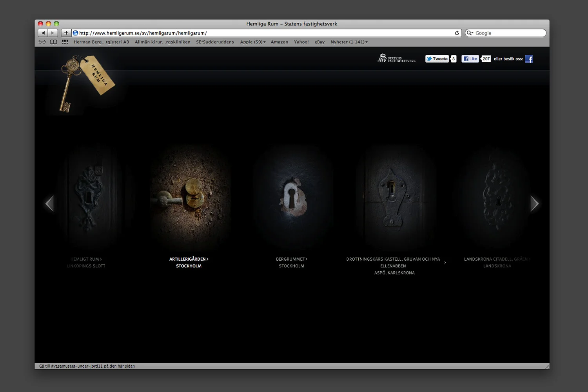
Task: Show all bookmarks with the book icon
Action: pyautogui.click(x=54, y=42)
